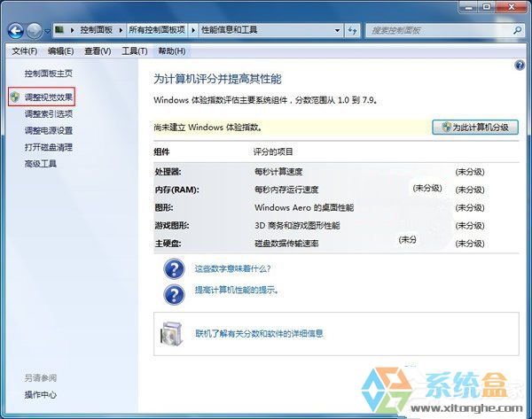Click the 磁盘数据传输速率 text
Viewport: 532px width, 419px height.
coord(286,244)
